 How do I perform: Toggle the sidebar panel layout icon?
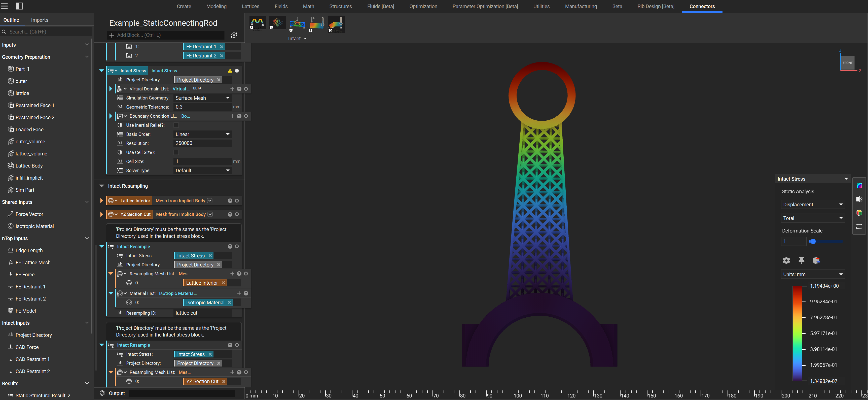(20, 6)
